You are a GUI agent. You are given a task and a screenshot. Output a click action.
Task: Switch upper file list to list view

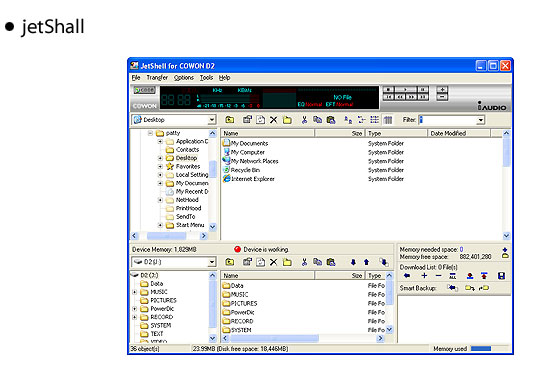[361, 120]
